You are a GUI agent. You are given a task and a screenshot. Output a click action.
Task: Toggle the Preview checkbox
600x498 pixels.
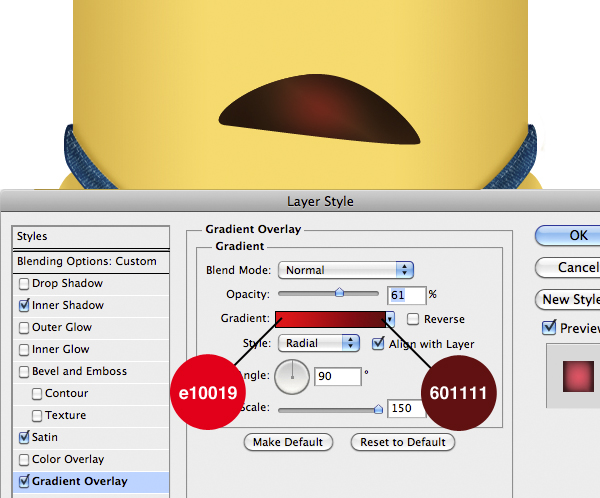click(548, 328)
